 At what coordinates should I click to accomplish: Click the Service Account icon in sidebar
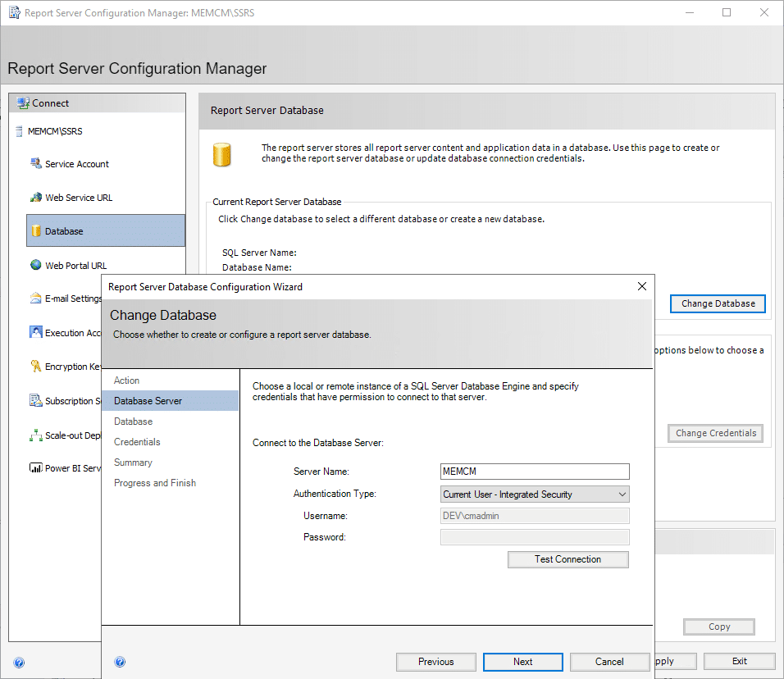tap(36, 163)
